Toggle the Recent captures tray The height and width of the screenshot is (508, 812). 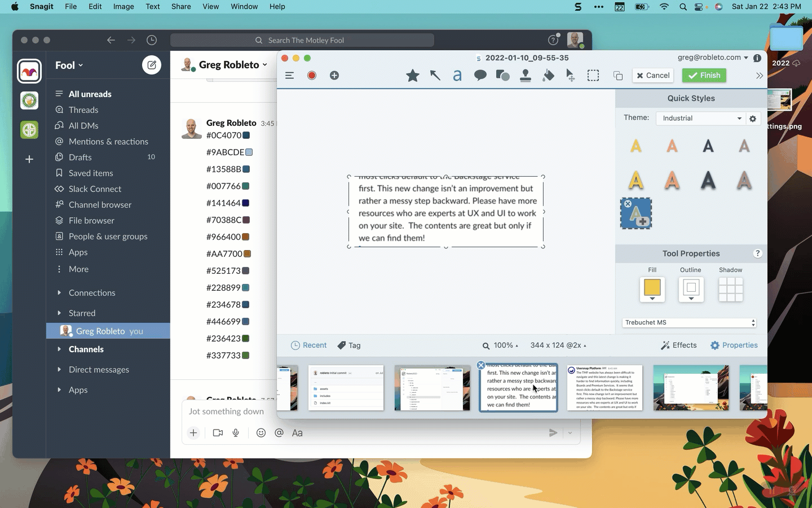(x=308, y=345)
